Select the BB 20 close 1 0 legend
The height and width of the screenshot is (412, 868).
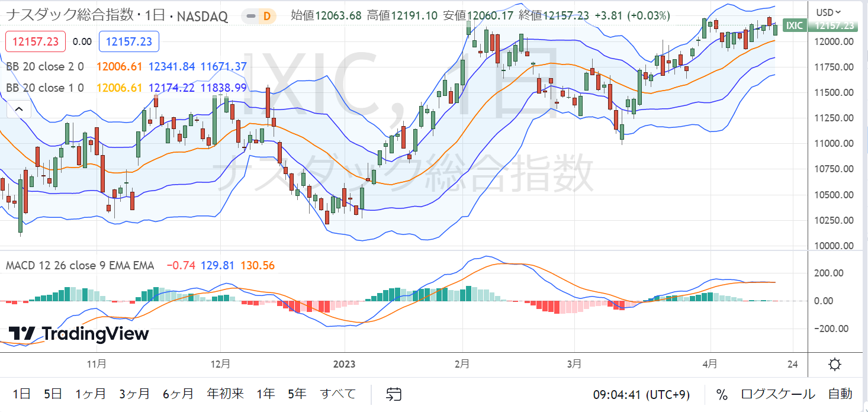pos(44,88)
